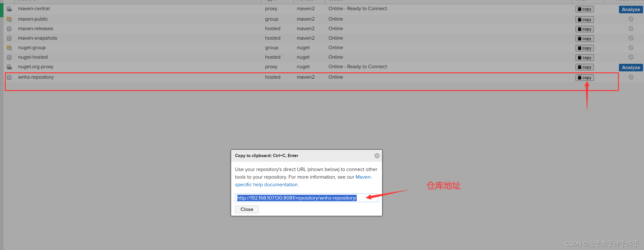Viewport: 644px width, 250px height.
Task: Select the nuget-hosted repository name
Action: 33,57
